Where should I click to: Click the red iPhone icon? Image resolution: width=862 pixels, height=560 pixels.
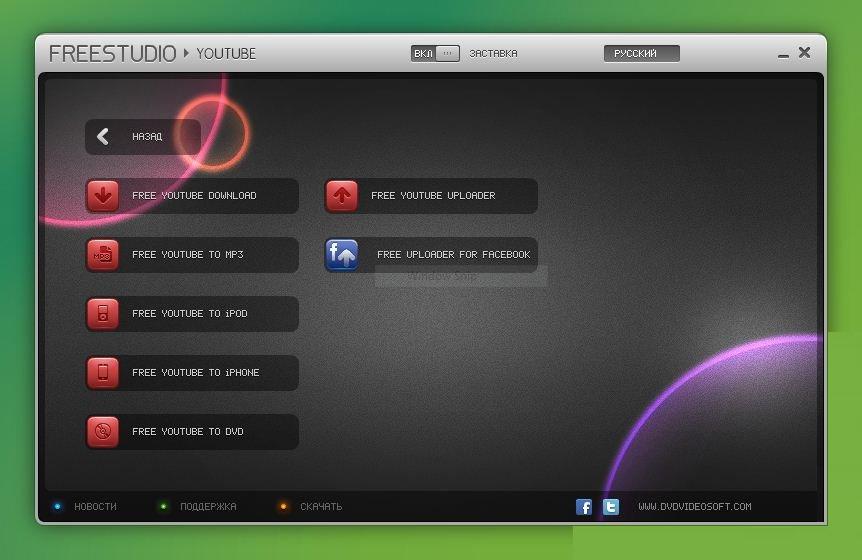103,373
